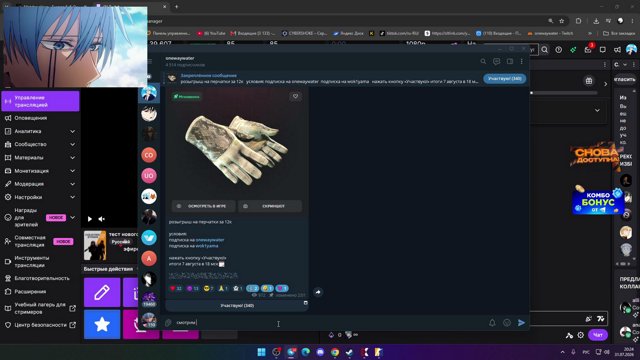Screen dimensions: 640x360
Task: Click the СКРИНШОТ button under the gloves
Action: click(270, 206)
